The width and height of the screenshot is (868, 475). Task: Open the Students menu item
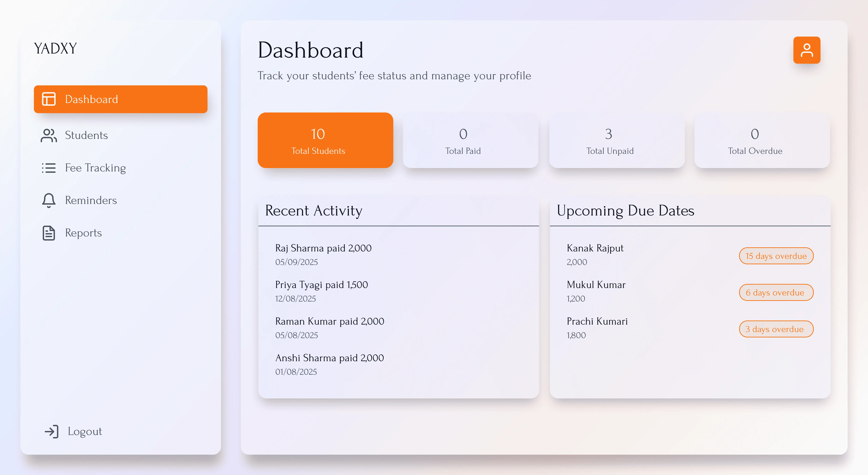tap(86, 135)
